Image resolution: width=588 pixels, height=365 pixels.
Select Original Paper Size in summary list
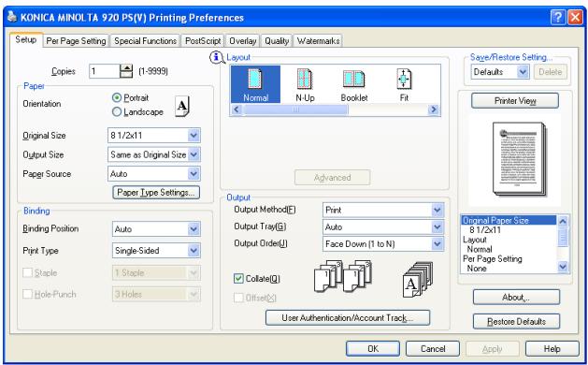[509, 221]
